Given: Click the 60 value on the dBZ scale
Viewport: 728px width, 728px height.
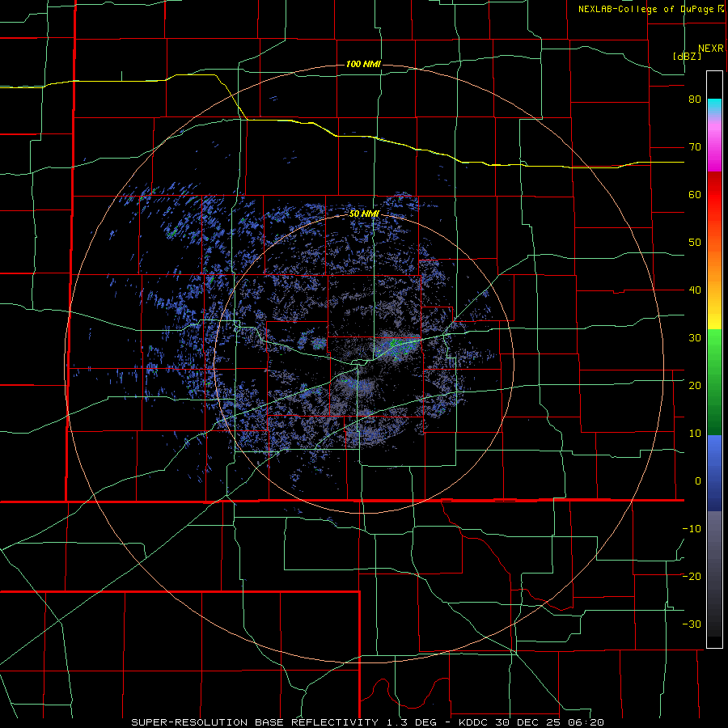Looking at the screenshot, I should [x=695, y=194].
